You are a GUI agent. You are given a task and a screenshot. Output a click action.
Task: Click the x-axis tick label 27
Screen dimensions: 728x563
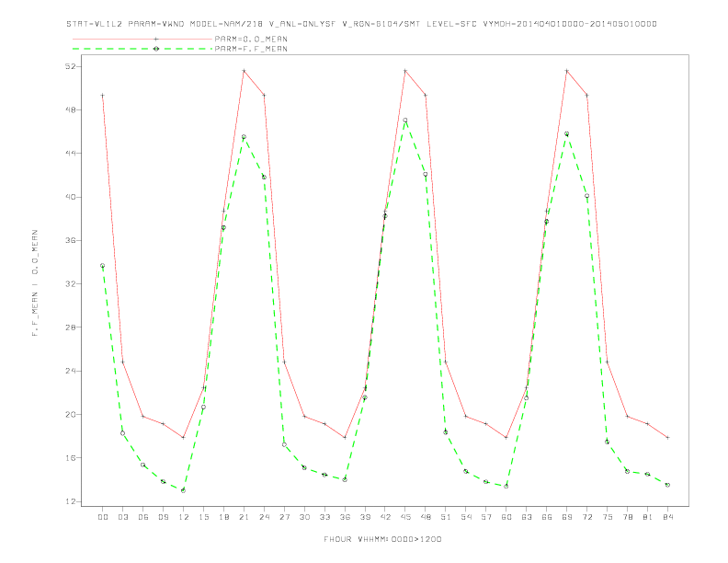(284, 517)
